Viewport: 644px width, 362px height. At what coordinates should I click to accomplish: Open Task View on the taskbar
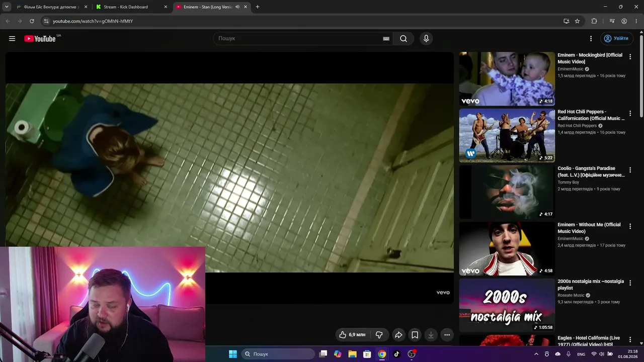click(323, 354)
